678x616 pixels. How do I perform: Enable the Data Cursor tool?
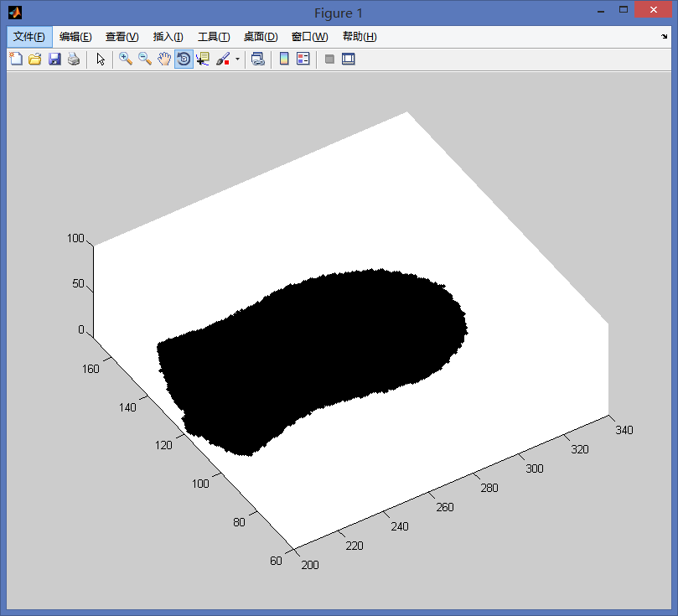203,59
